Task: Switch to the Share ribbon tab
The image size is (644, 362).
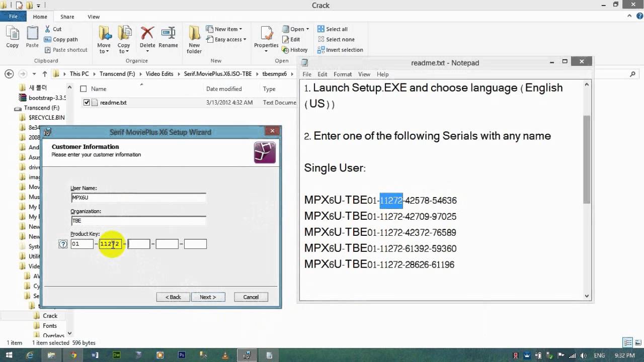Action: [67, 17]
